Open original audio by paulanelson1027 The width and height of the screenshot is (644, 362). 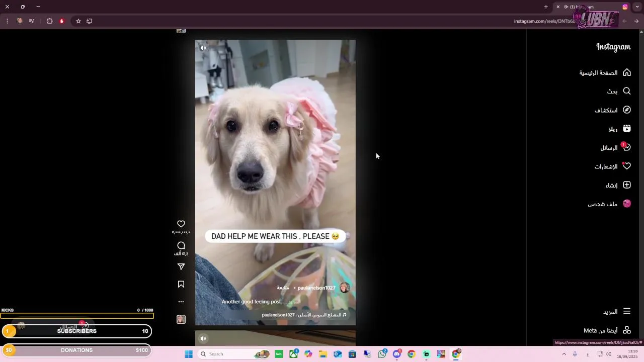(304, 315)
